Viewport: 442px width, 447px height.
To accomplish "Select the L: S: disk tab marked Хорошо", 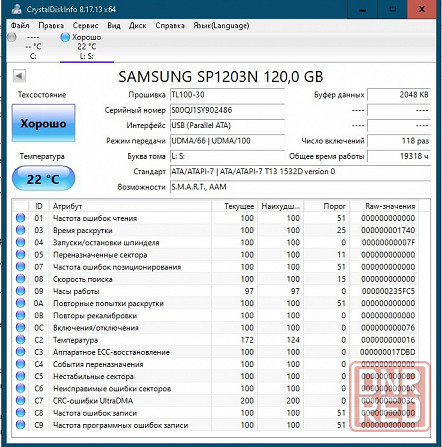I will 86,47.
